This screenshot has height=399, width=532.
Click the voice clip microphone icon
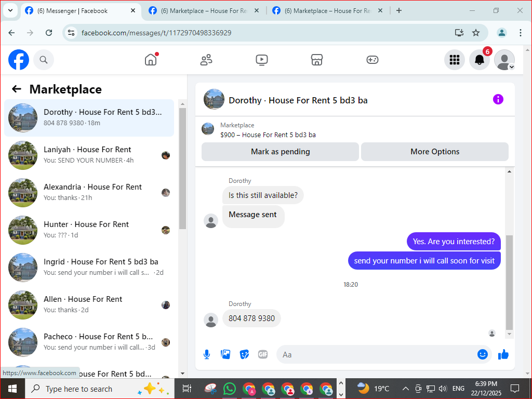point(207,354)
